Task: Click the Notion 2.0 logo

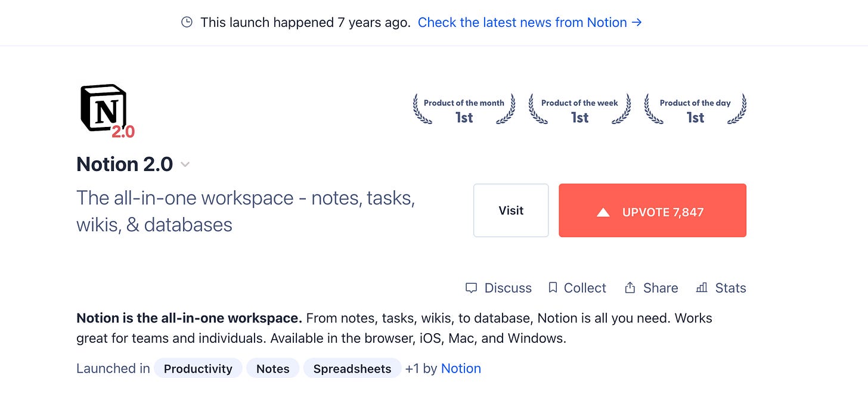Action: click(107, 111)
